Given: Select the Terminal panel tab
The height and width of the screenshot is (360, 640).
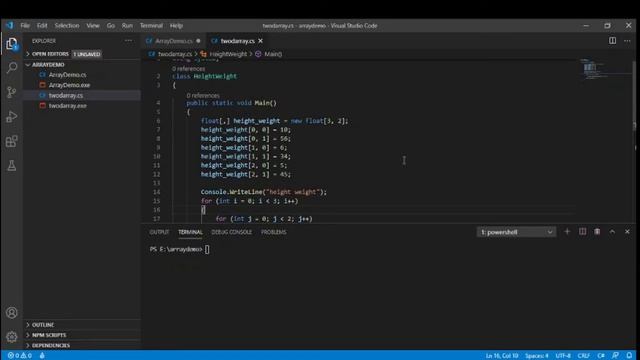Looking at the screenshot, I should click(190, 232).
